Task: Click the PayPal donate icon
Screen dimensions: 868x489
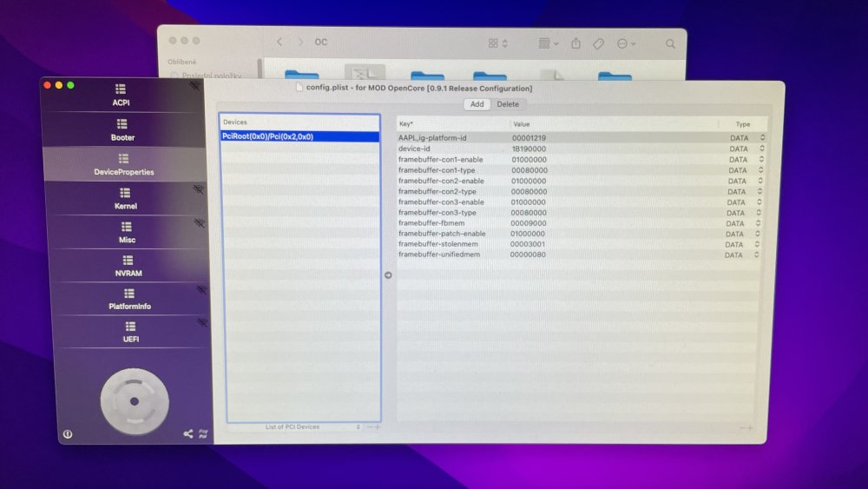Action: point(203,433)
